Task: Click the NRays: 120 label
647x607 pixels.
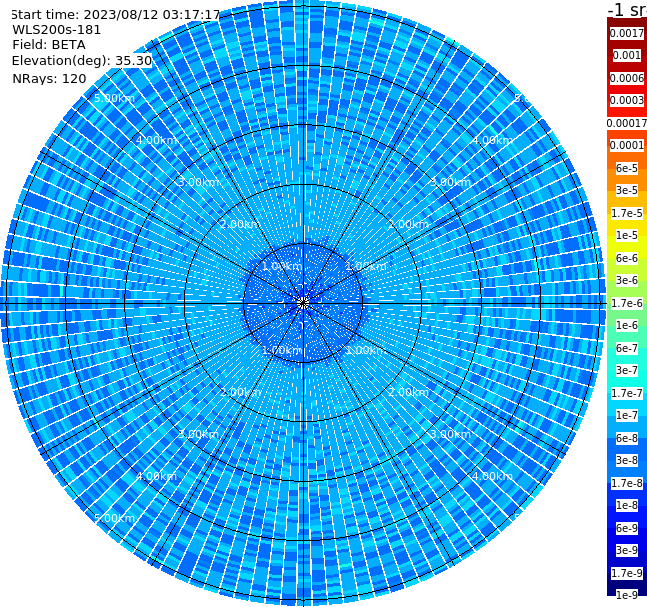Action: pos(49,78)
